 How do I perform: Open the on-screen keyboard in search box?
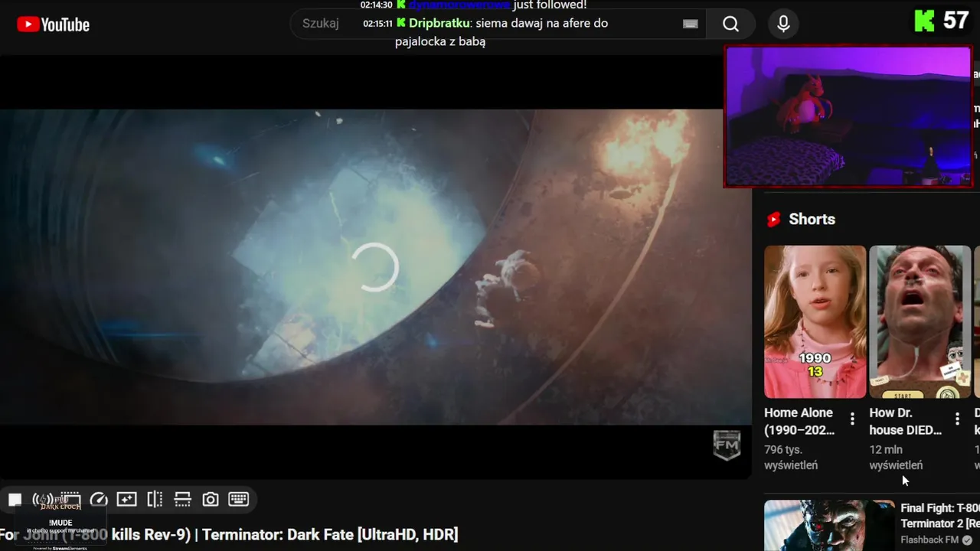691,24
